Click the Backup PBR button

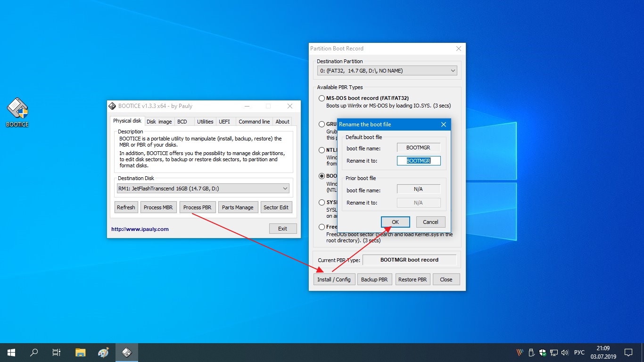click(x=374, y=280)
